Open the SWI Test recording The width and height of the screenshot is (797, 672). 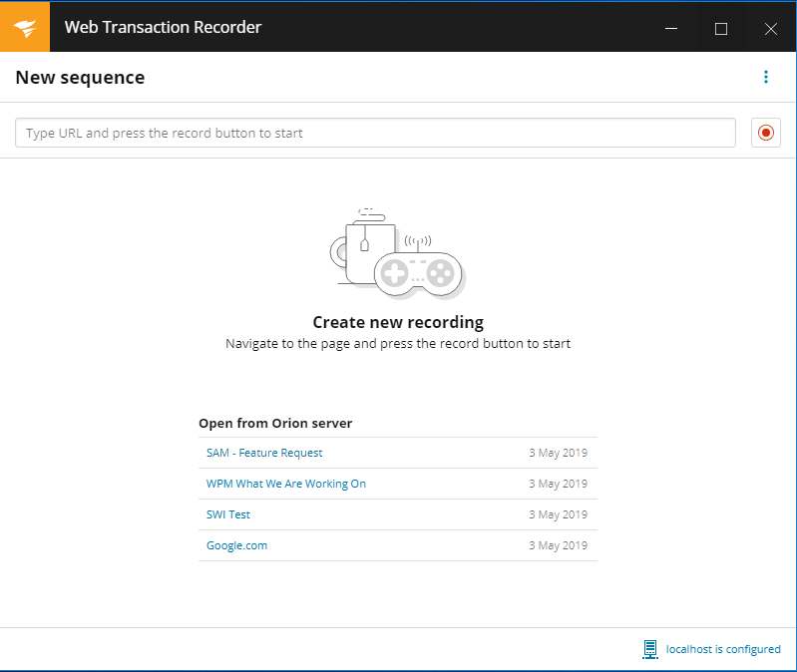(228, 514)
